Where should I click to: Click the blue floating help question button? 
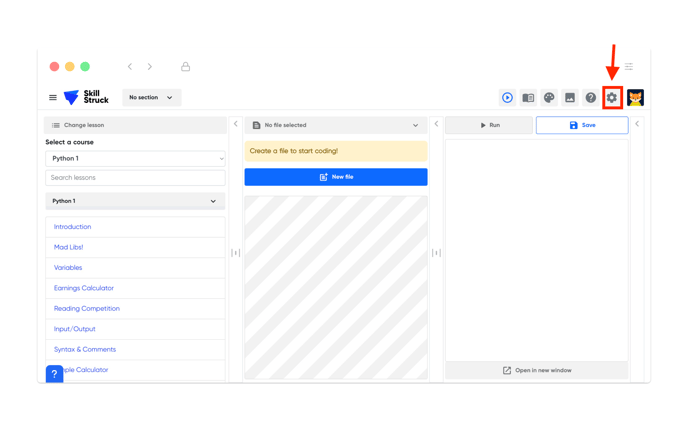point(54,374)
